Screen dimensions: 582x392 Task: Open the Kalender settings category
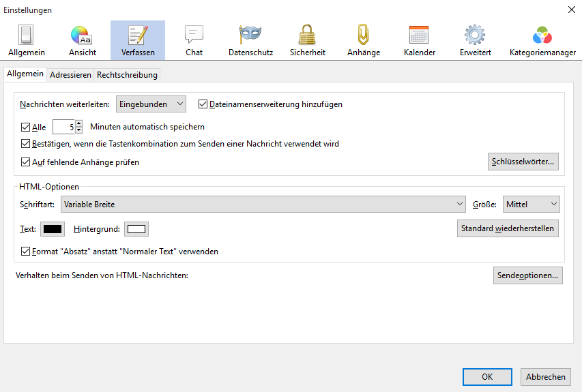[x=420, y=40]
